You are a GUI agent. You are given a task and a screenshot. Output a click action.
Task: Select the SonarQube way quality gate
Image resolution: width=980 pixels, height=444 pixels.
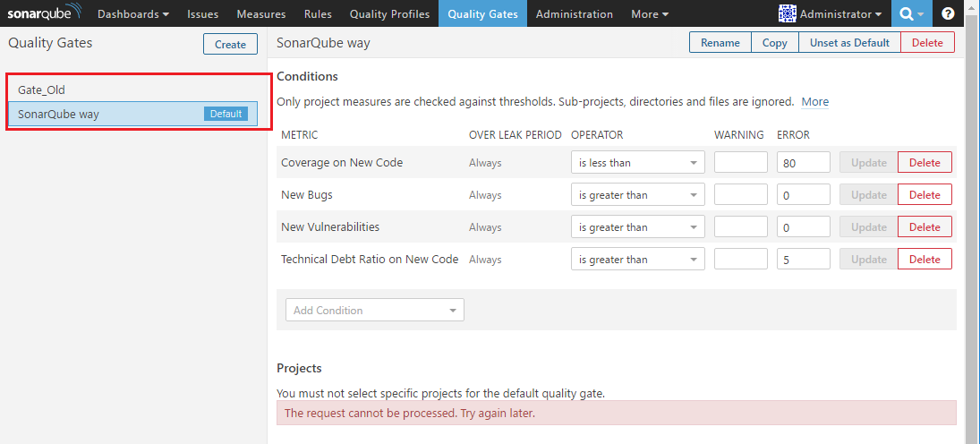133,114
